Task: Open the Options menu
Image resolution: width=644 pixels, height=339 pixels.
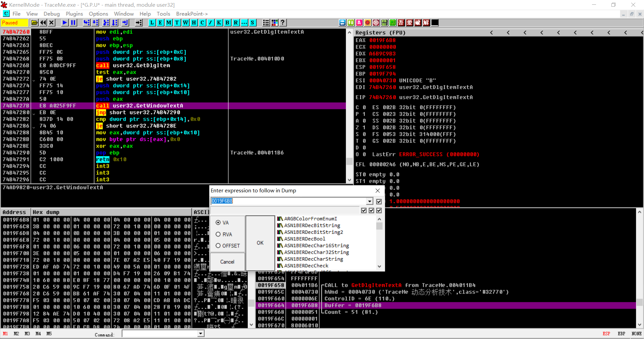Action: [x=98, y=14]
